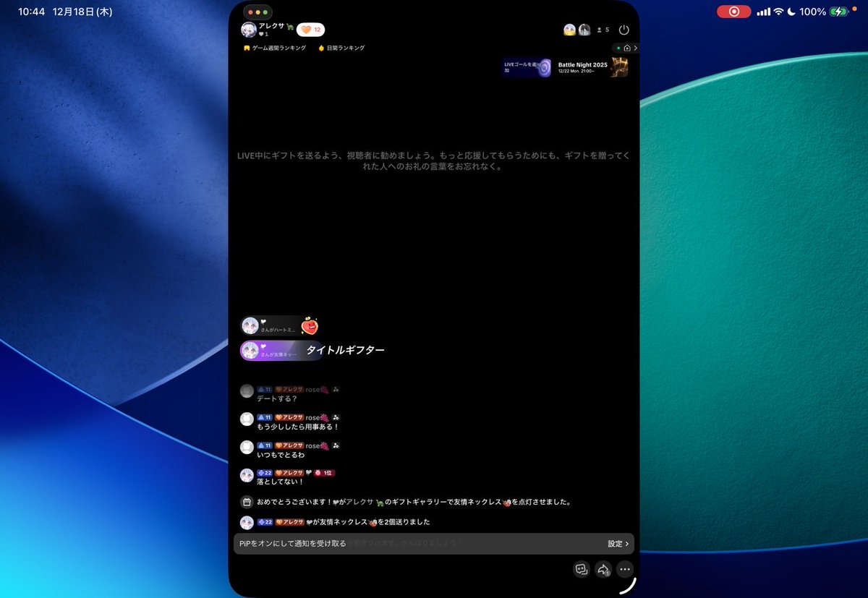Tap the end LIVE power icon

(x=624, y=30)
